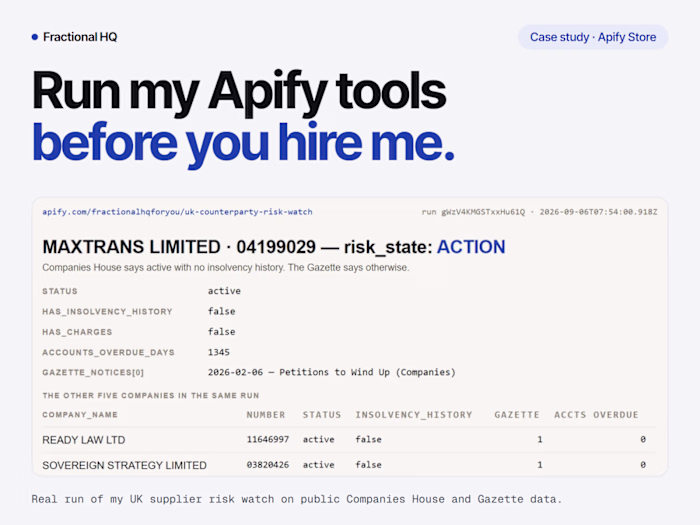Click the MAXTRANS LIMITED · 04199029 heading
This screenshot has width=700, height=525.
tap(179, 247)
